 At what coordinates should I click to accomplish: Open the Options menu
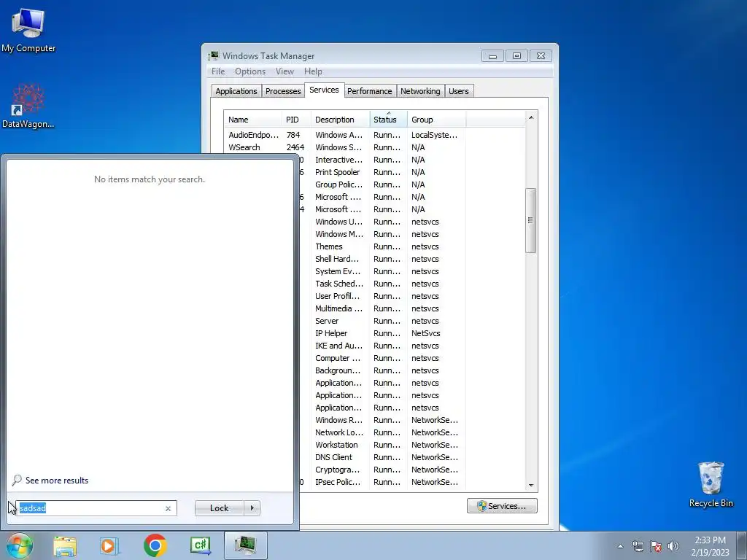(250, 71)
